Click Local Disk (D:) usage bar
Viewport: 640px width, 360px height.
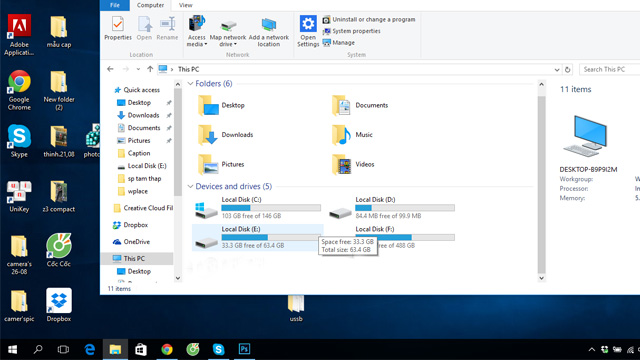click(405, 208)
